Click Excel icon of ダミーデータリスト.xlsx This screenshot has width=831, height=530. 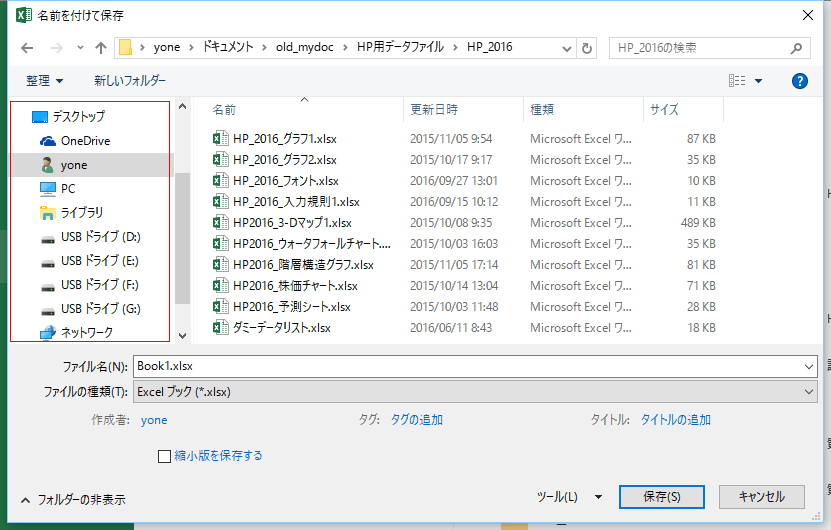point(220,328)
